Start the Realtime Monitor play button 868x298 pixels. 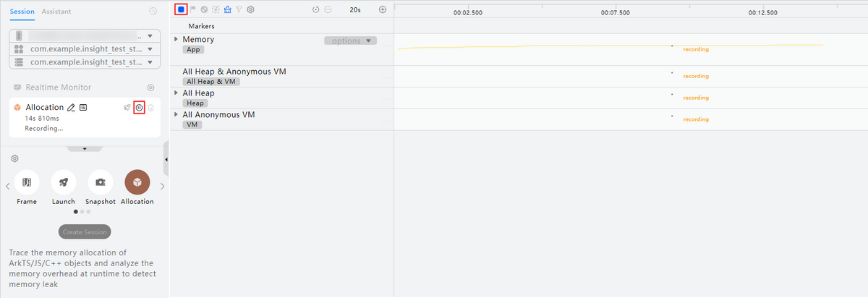pyautogui.click(x=150, y=88)
